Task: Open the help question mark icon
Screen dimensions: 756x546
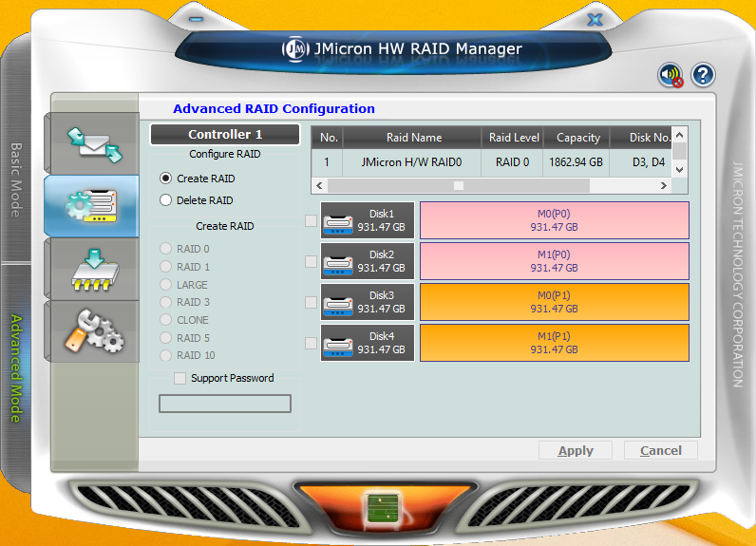Action: 703,75
